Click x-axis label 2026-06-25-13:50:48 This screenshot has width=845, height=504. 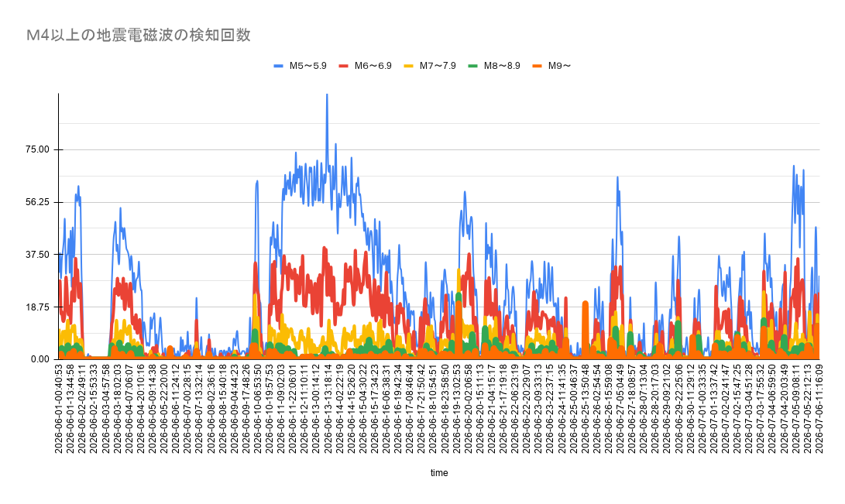[585, 409]
